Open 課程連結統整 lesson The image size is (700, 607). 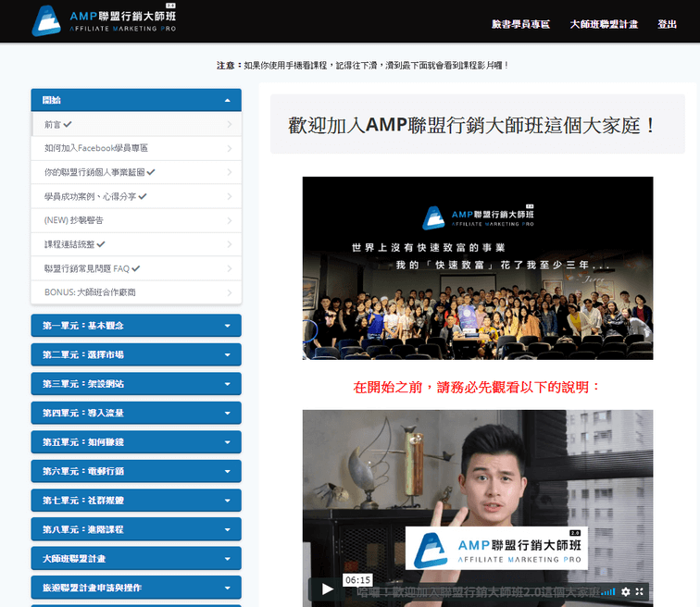pos(136,244)
